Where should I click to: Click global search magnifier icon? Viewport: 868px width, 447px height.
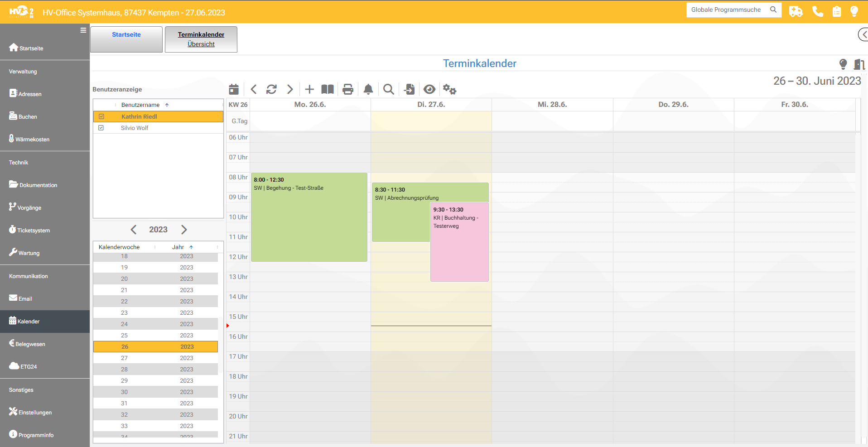[x=773, y=10]
